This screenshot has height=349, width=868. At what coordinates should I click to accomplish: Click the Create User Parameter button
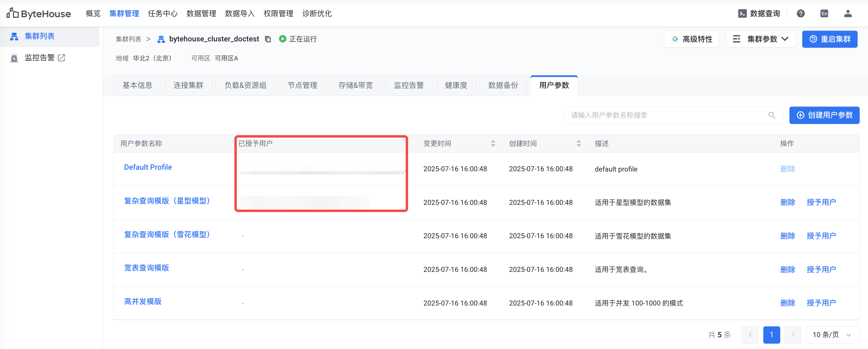click(824, 115)
